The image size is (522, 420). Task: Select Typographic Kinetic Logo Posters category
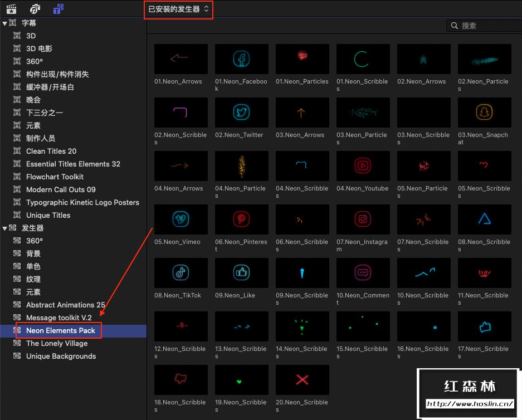point(73,202)
